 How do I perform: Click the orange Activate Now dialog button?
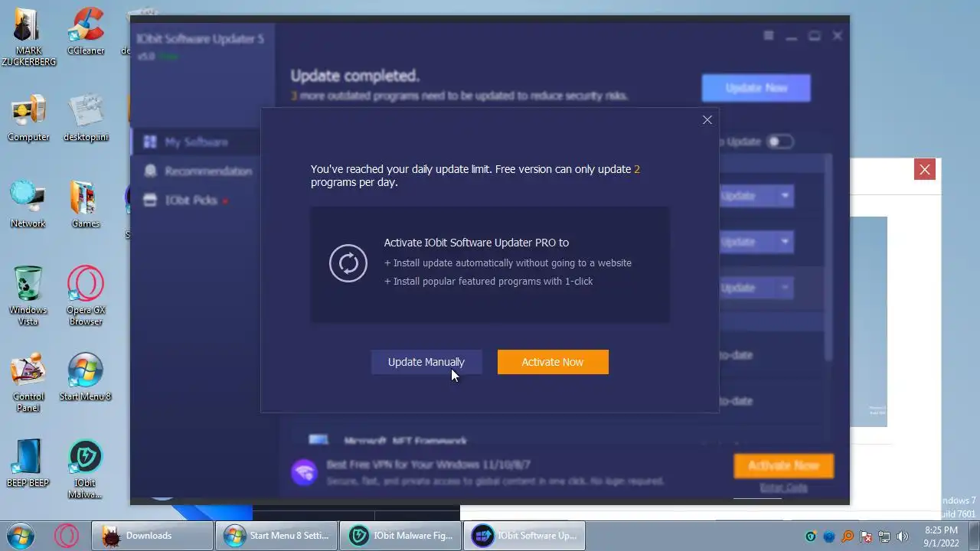[553, 362]
